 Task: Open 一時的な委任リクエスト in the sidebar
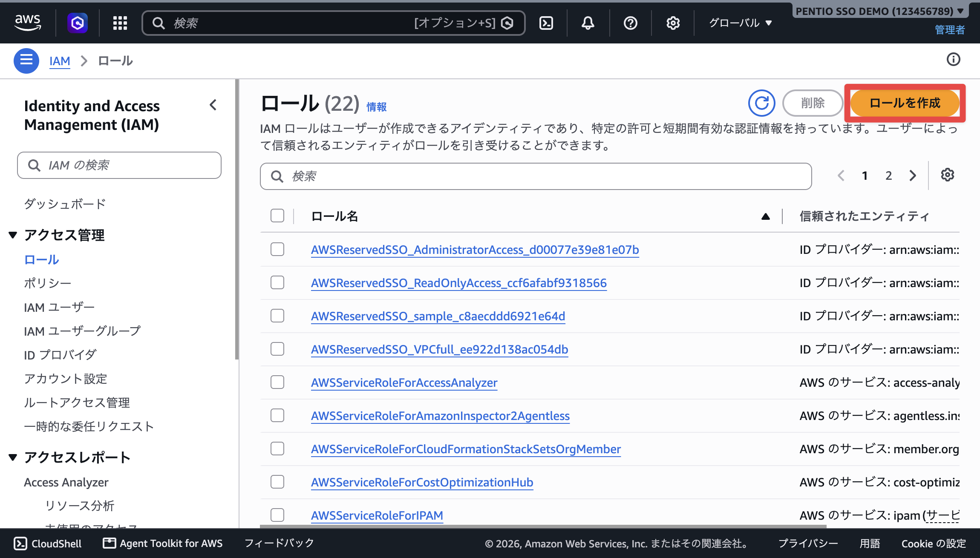pyautogui.click(x=89, y=426)
